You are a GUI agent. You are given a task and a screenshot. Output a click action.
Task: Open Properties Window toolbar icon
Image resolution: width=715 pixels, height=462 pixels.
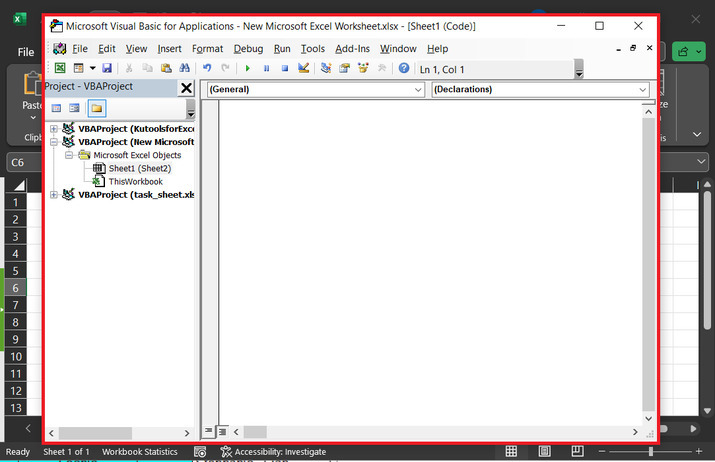pyautogui.click(x=344, y=68)
